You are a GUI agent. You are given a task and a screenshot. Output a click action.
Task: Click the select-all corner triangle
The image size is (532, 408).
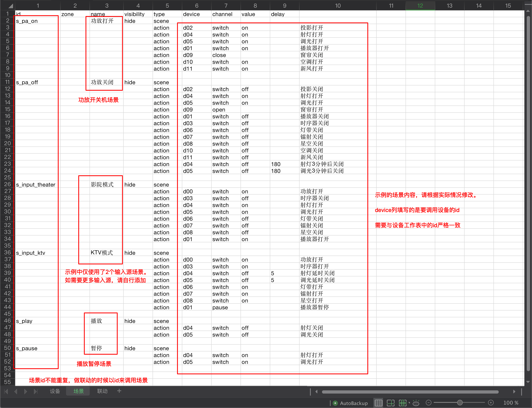11,6
